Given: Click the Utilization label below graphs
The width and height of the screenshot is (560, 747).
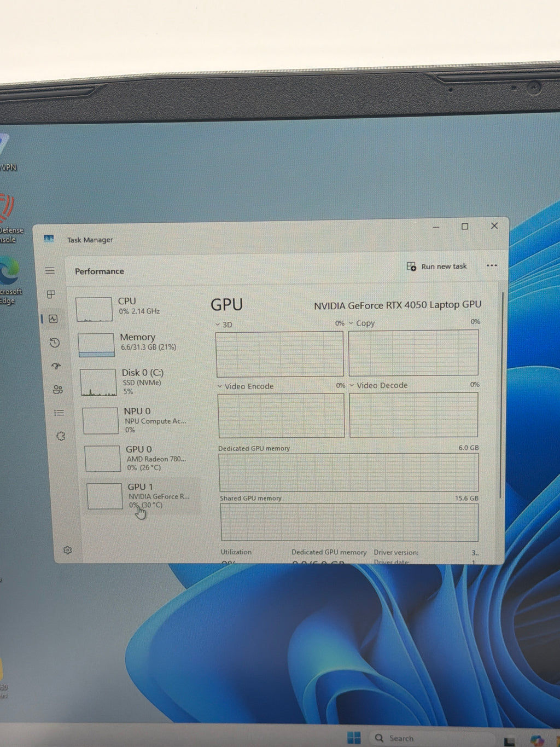Looking at the screenshot, I should click(x=236, y=552).
